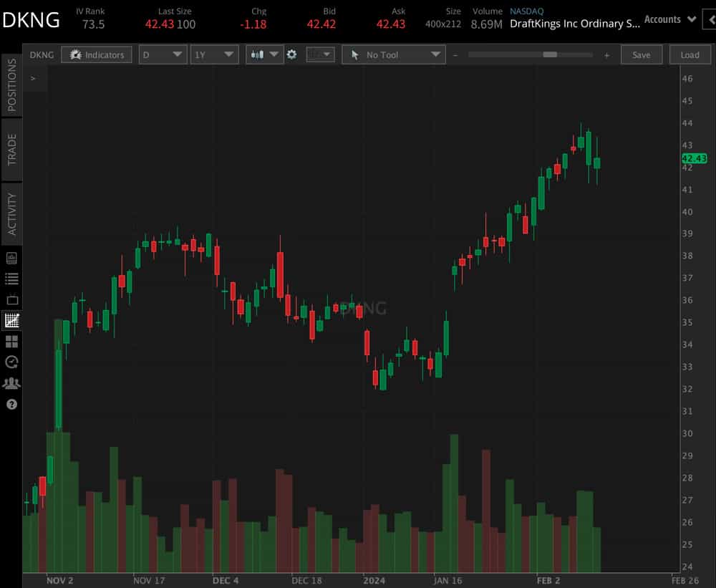The width and height of the screenshot is (716, 588).
Task: Click the zoom out minus button
Action: click(x=455, y=55)
